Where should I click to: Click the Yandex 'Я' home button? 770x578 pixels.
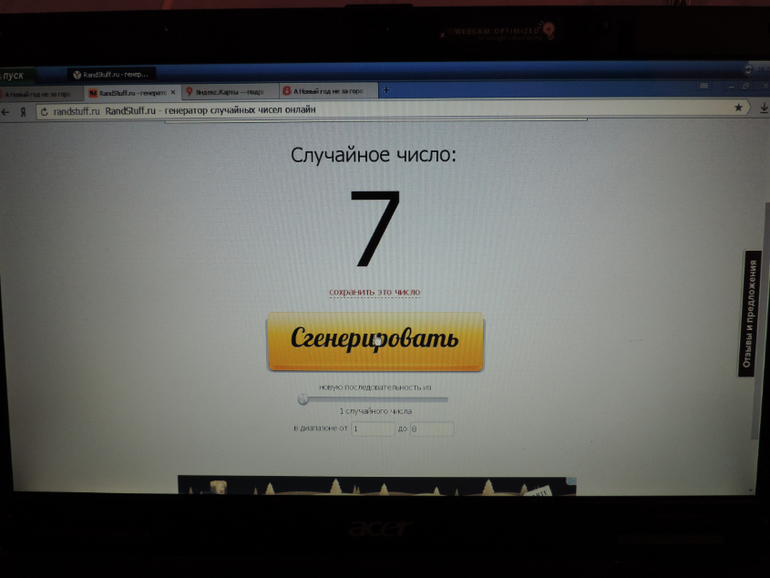(22, 112)
